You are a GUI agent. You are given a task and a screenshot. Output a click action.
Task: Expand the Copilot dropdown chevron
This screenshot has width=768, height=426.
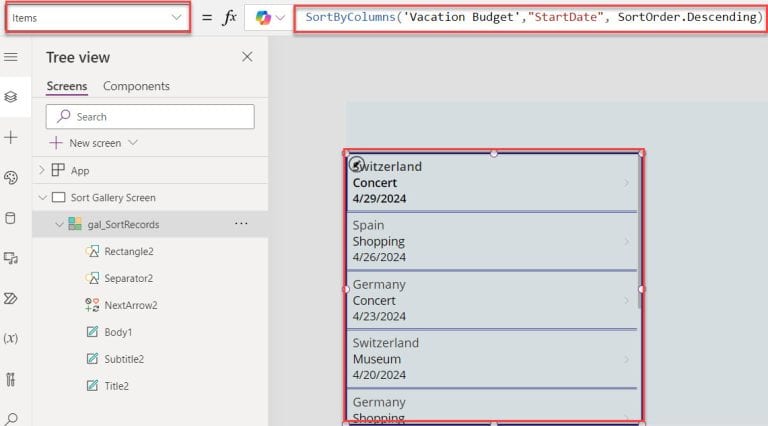click(x=281, y=18)
